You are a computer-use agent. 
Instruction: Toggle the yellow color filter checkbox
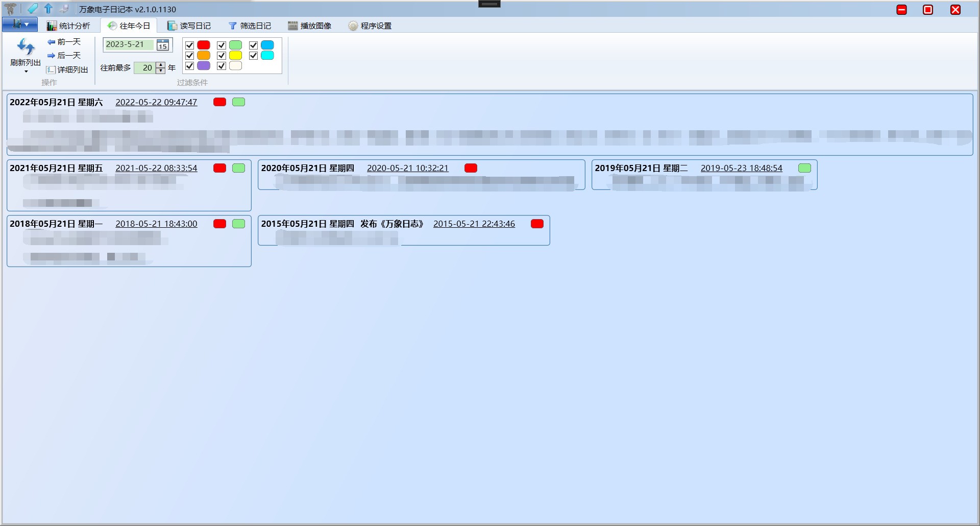(x=222, y=56)
